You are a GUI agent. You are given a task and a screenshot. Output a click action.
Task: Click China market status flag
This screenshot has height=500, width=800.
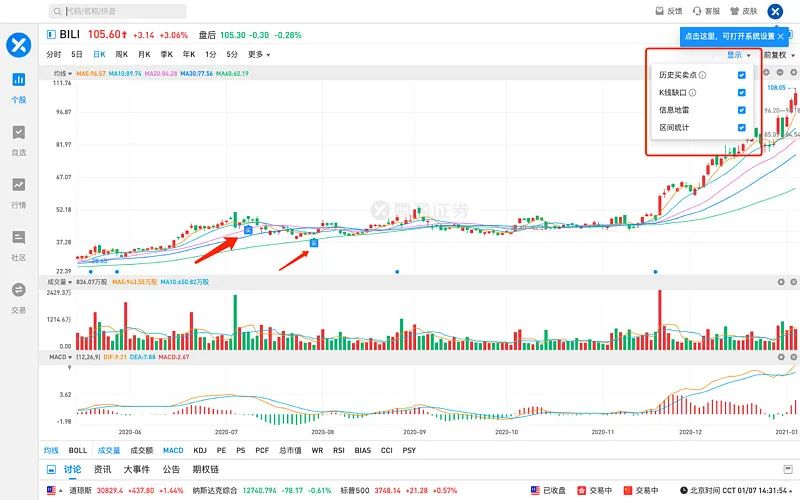tap(628, 490)
